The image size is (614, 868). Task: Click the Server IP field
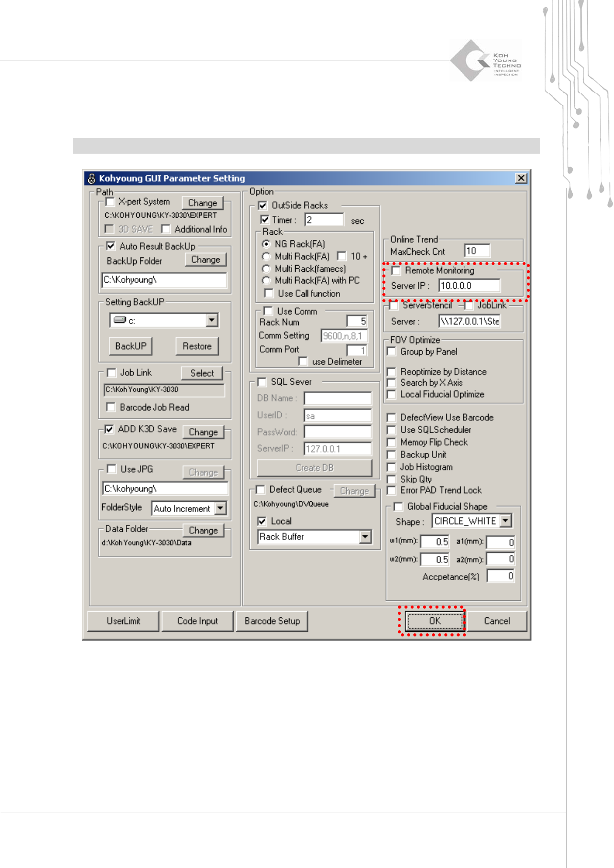click(x=470, y=286)
